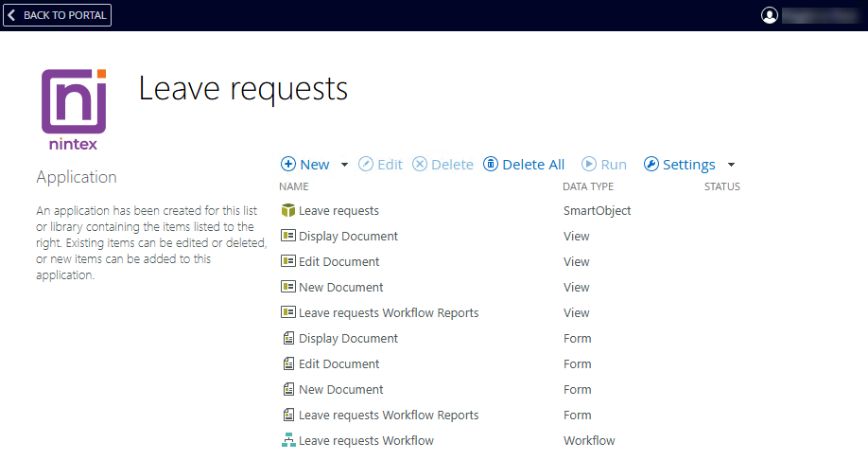
Task: Click the Leave requests Workflow icon
Action: [x=288, y=441]
